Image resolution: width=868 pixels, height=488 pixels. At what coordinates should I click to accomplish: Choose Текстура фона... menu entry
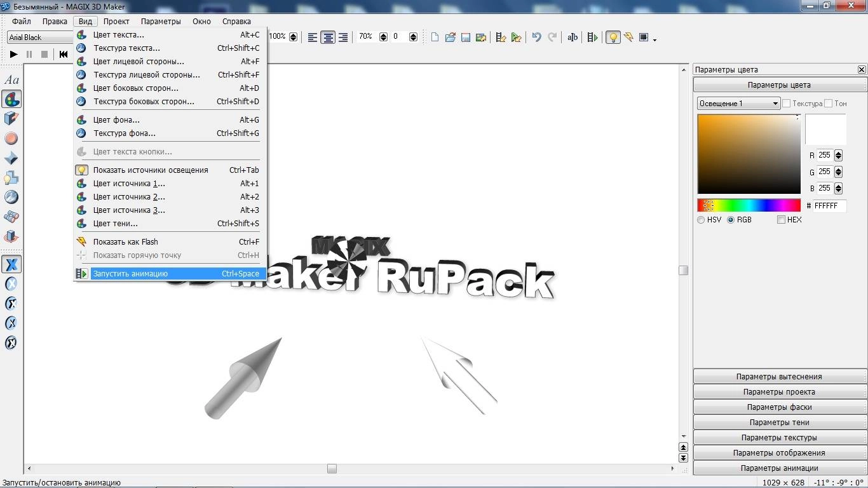[170, 133]
